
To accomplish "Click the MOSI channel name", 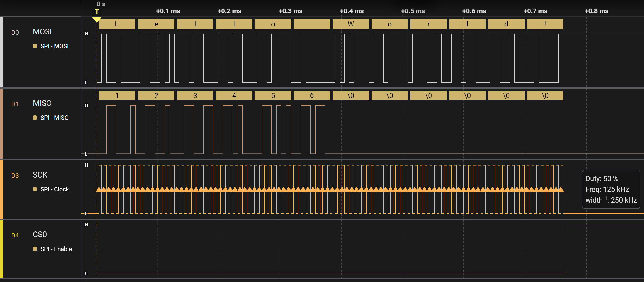I will 42,32.
